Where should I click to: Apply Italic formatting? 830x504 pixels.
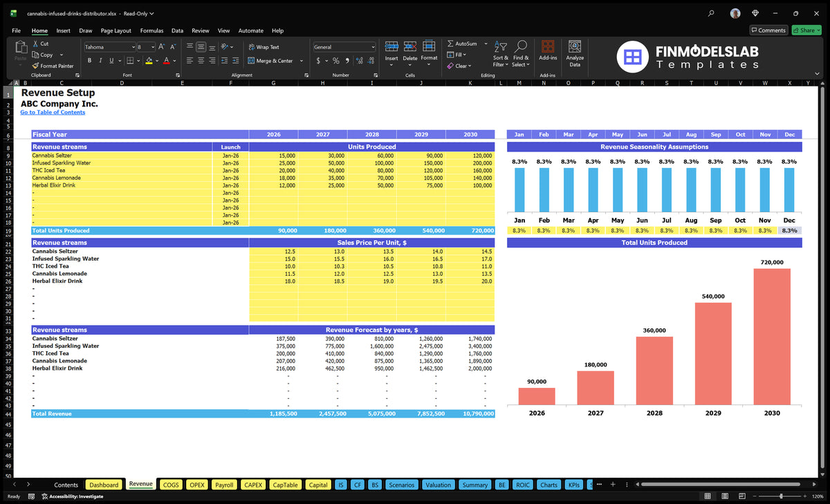pyautogui.click(x=100, y=61)
